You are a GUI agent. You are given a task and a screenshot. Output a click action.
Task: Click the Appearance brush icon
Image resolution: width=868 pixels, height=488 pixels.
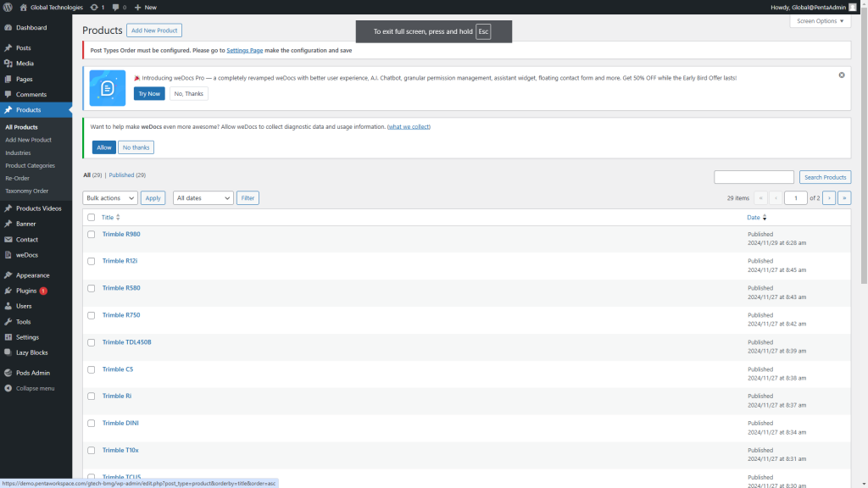tap(8, 275)
